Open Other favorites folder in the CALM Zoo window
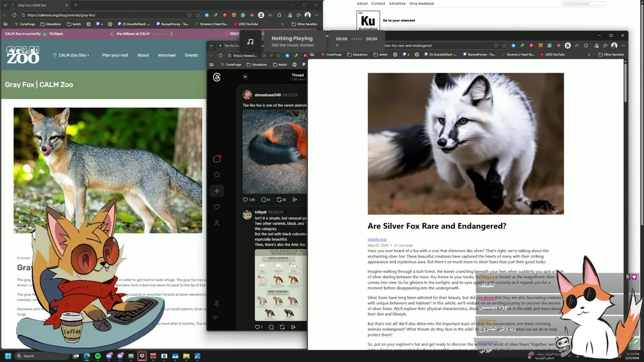644x362 pixels. [304, 24]
